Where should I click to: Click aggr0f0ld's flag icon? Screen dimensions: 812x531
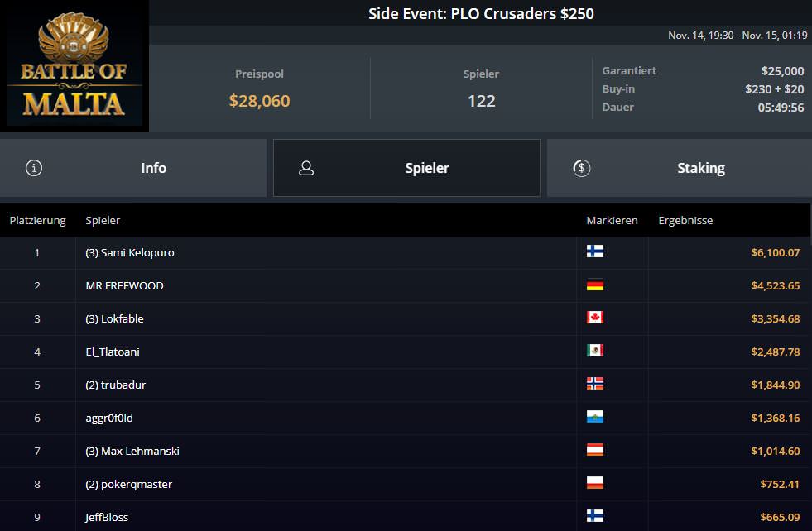click(x=594, y=417)
